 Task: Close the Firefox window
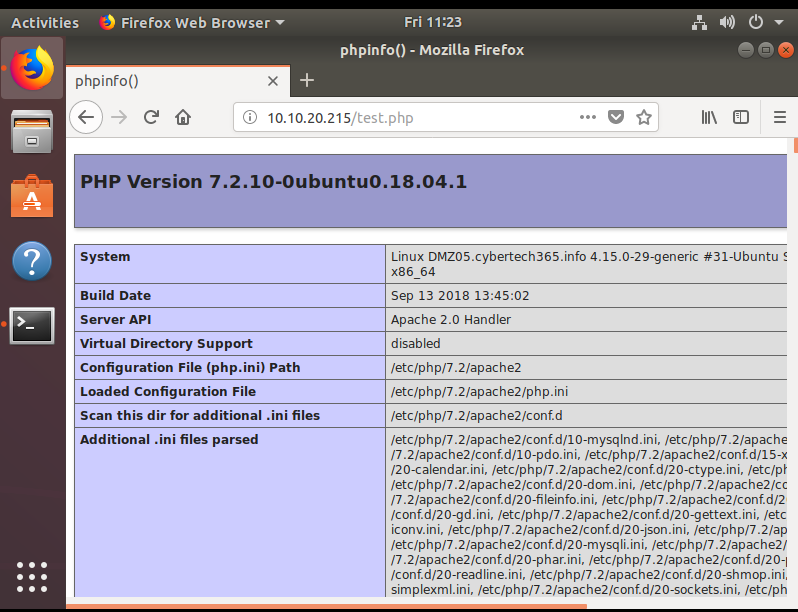click(x=786, y=50)
